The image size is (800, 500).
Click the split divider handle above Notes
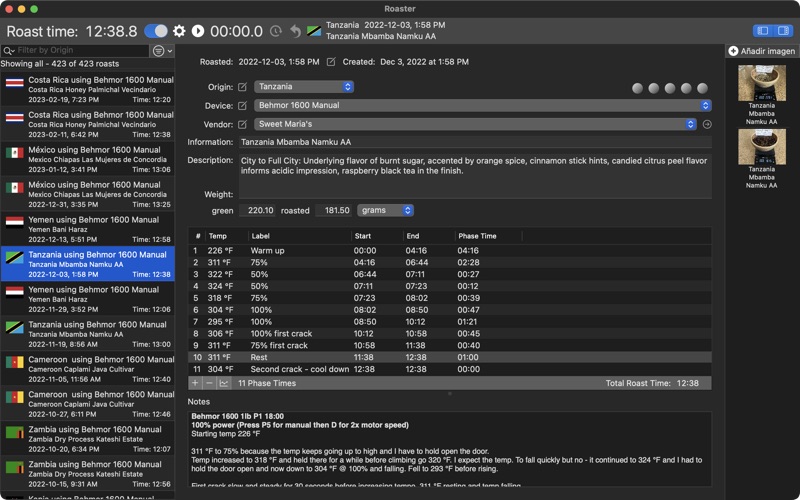tap(449, 394)
